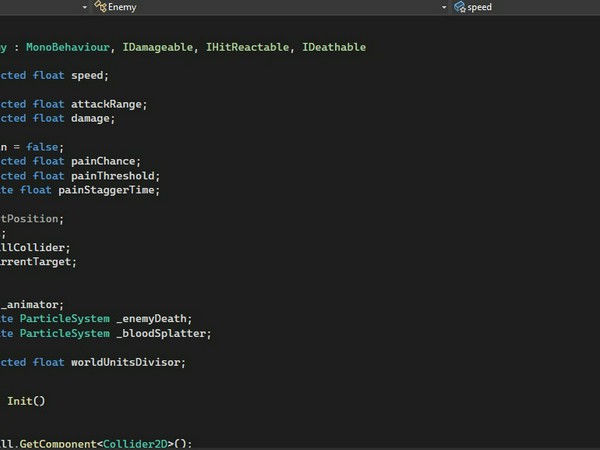Click the IDamageable interface name
This screenshot has width=600, height=450.
pyautogui.click(x=158, y=47)
